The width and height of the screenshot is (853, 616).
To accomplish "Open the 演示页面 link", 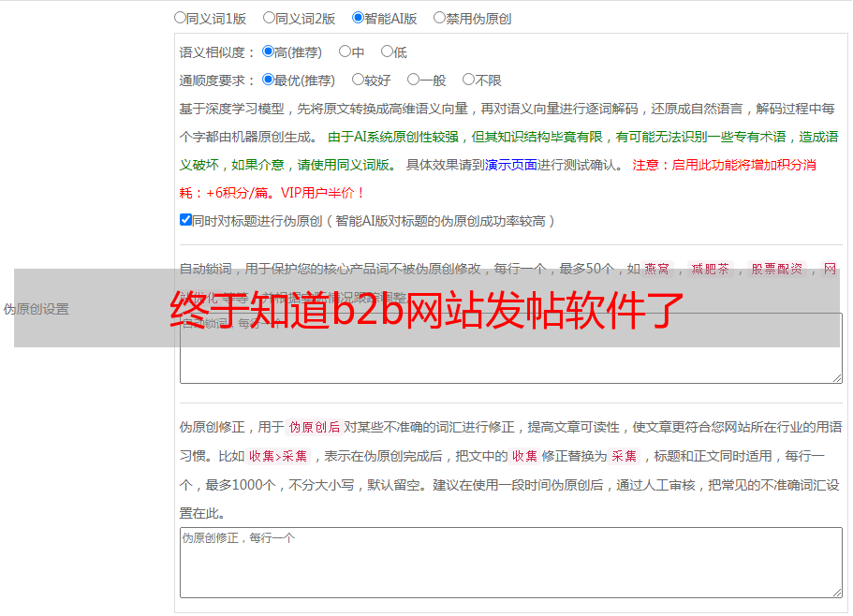I will click(x=511, y=165).
